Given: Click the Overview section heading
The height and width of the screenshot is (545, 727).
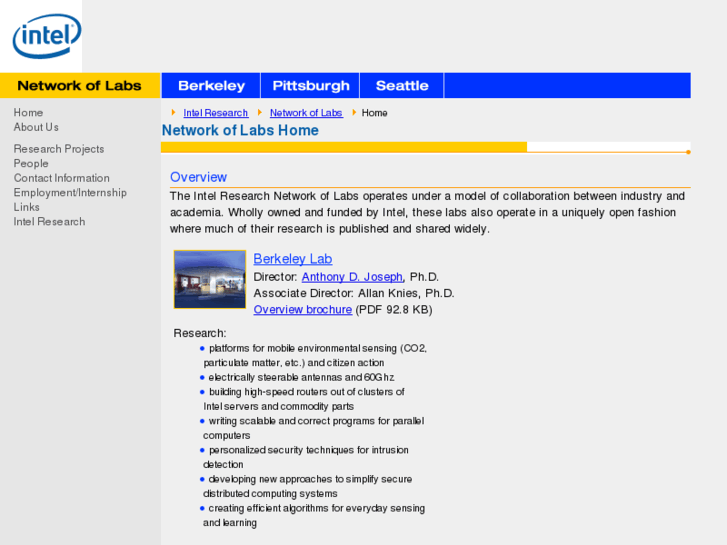Looking at the screenshot, I should tap(198, 177).
